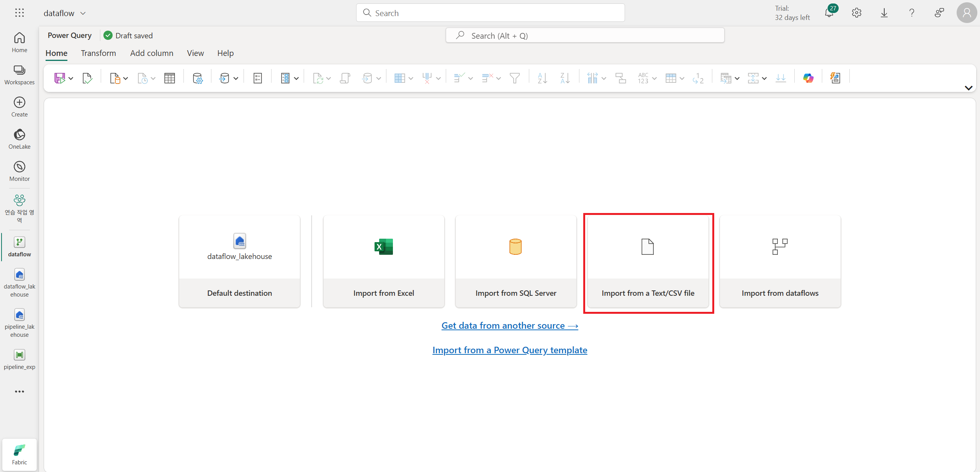980x472 pixels.
Task: Open Monitor in the left navigation
Action: (x=19, y=171)
